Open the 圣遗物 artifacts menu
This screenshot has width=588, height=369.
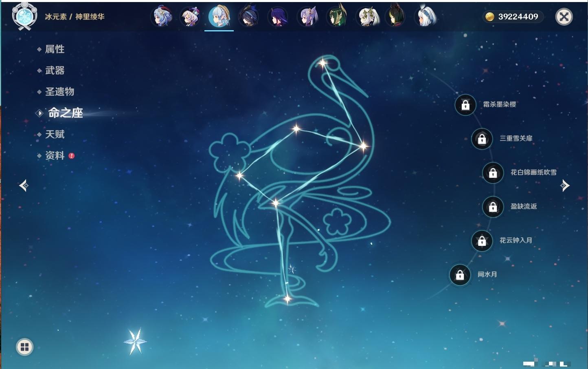[59, 92]
